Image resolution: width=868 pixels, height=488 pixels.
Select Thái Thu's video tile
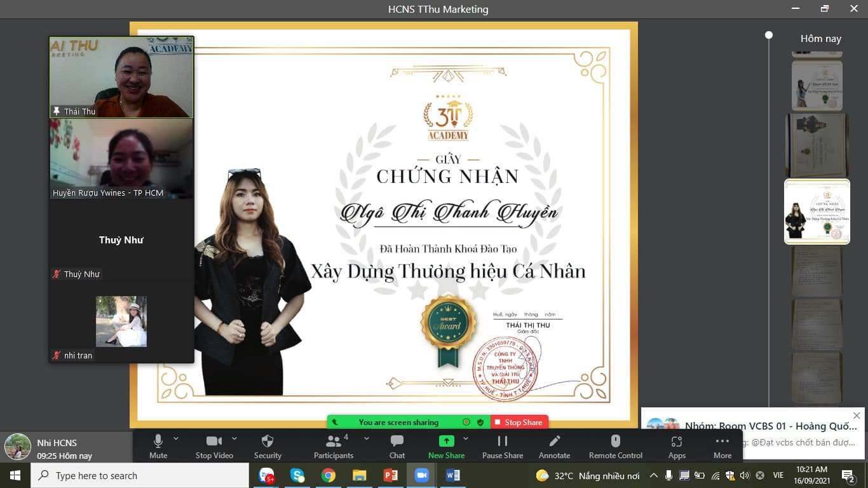pos(121,77)
